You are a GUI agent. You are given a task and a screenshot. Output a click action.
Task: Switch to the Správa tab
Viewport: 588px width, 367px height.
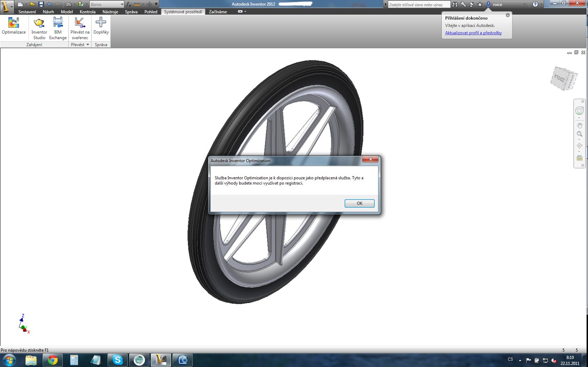(131, 12)
